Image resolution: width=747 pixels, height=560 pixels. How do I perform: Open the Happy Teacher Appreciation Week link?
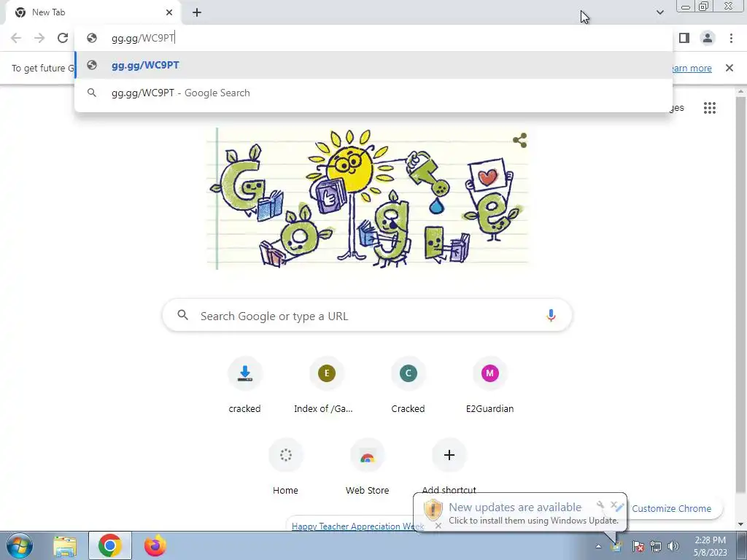pos(357,526)
